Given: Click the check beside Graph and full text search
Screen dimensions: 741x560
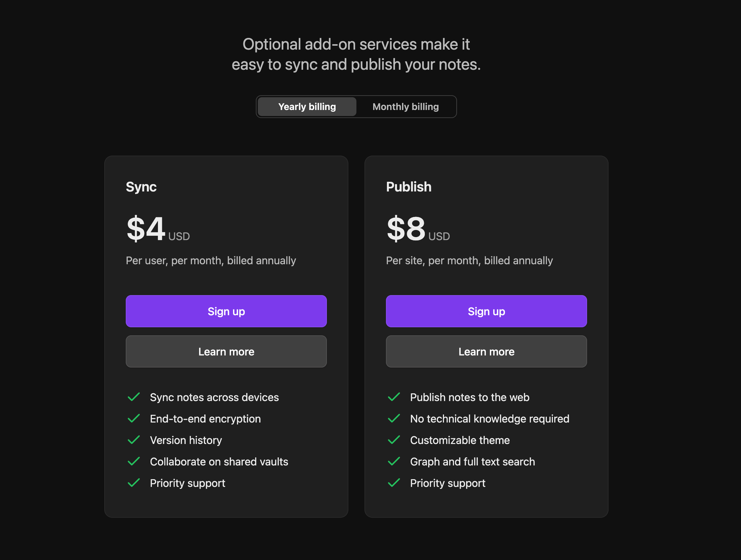Looking at the screenshot, I should pyautogui.click(x=394, y=461).
